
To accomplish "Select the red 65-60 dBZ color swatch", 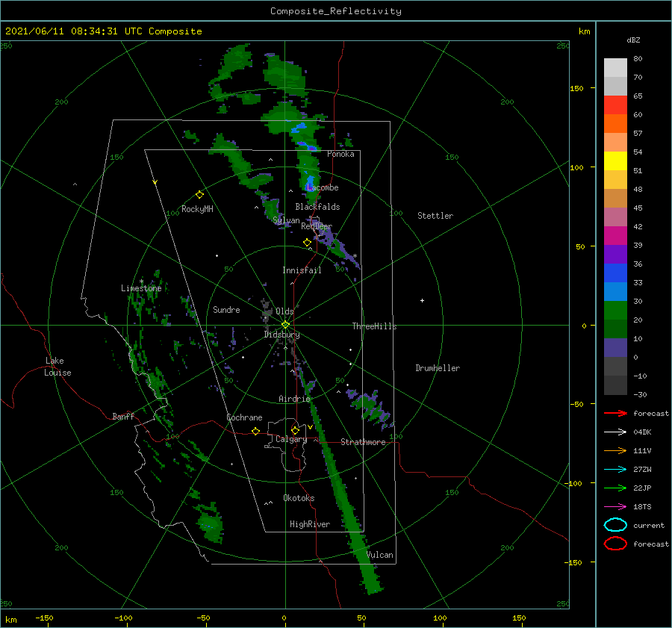I will click(x=615, y=105).
